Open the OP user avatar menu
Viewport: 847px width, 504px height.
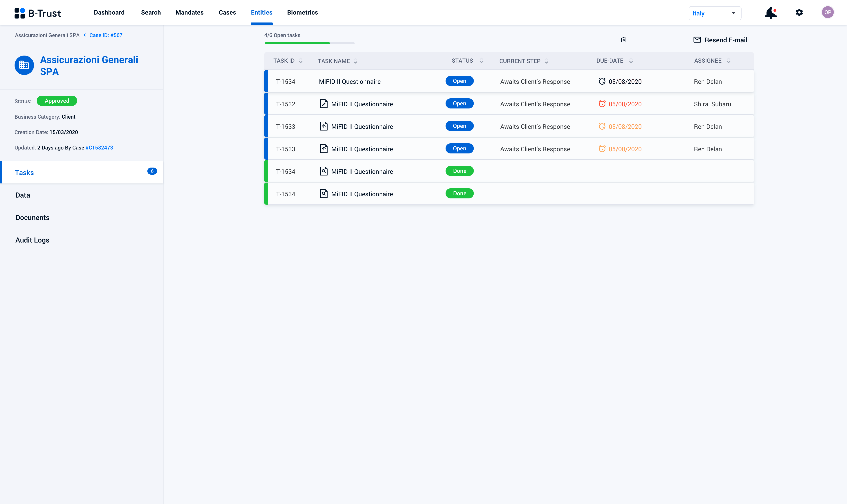pyautogui.click(x=828, y=12)
